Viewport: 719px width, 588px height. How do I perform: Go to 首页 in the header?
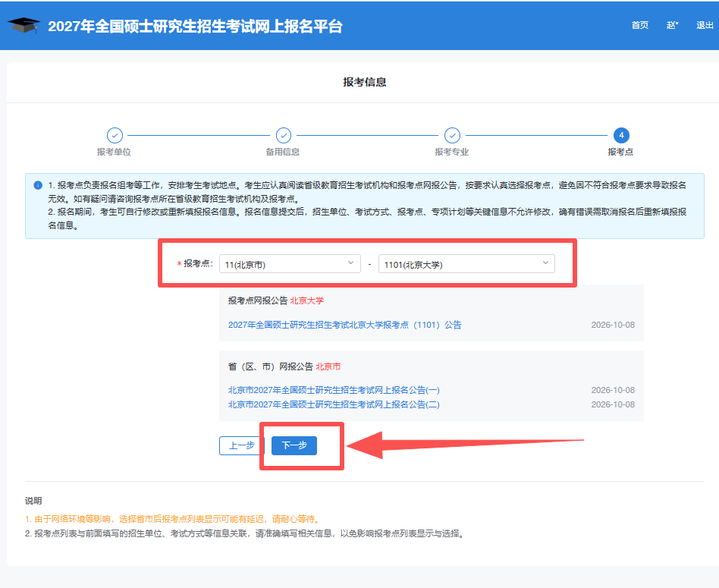(639, 25)
